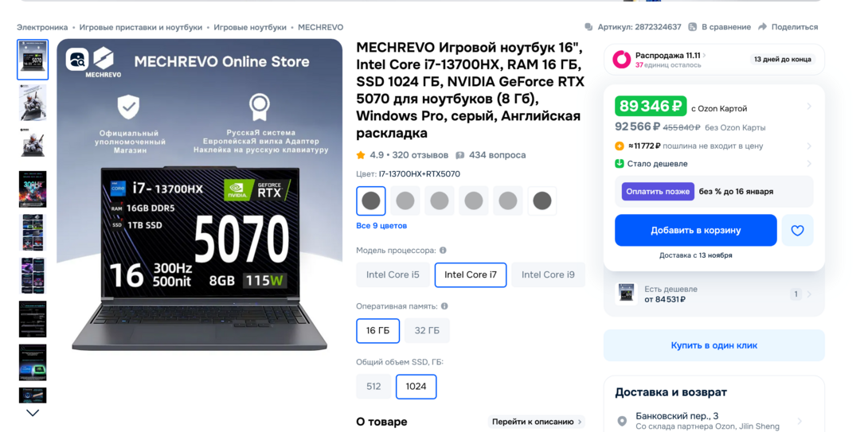868x432 pixels.
Task: Select the 32 ГБ RAM option
Action: [x=427, y=331]
